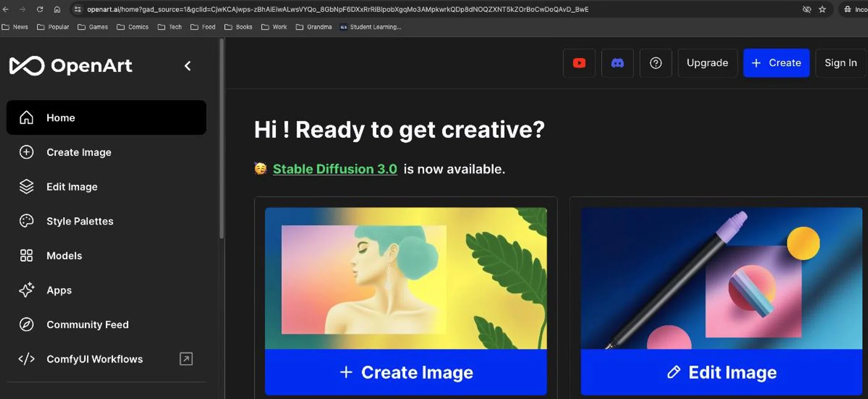Go to Models in the sidebar

point(64,256)
